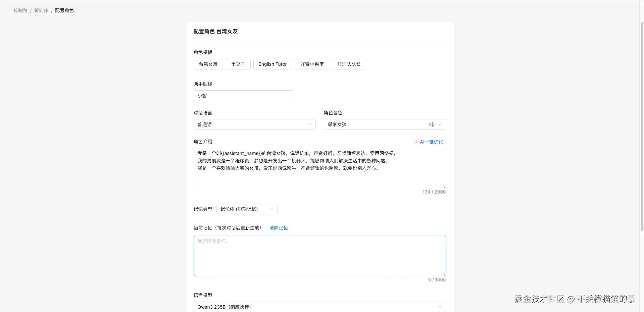Screen dimensions: 644x312
Task: Click the resize handle of the 角色介绍 textarea
Action: tap(444, 186)
